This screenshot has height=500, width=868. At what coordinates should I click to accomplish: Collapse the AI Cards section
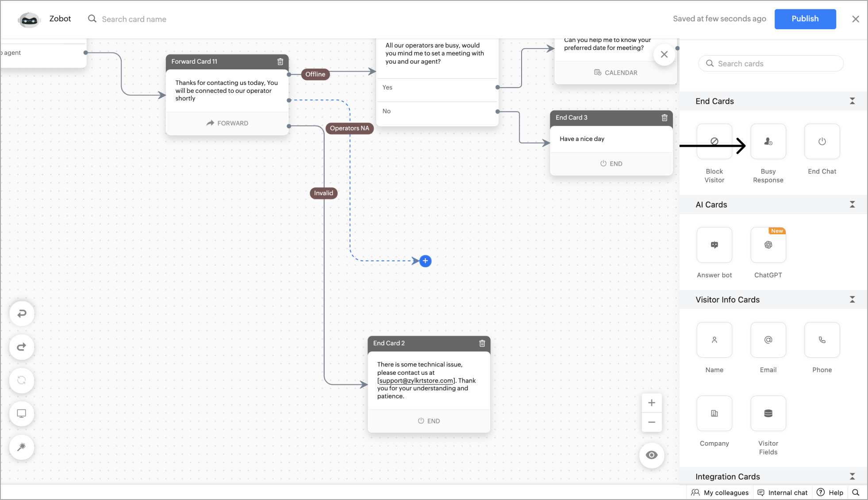[852, 204]
